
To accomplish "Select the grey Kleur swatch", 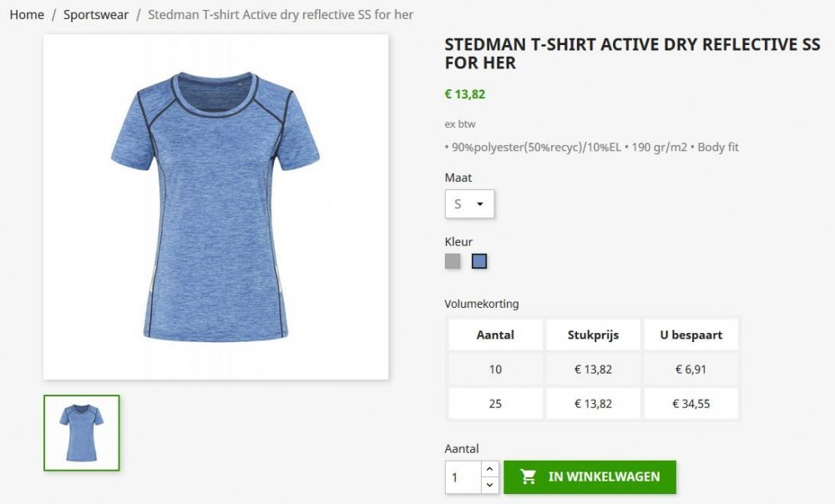I will coord(453,261).
